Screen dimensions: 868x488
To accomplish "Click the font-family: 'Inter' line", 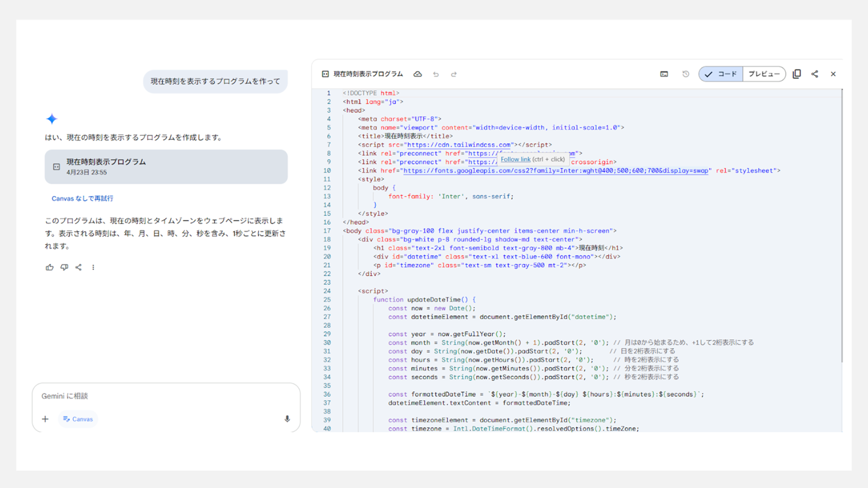I will [x=451, y=197].
